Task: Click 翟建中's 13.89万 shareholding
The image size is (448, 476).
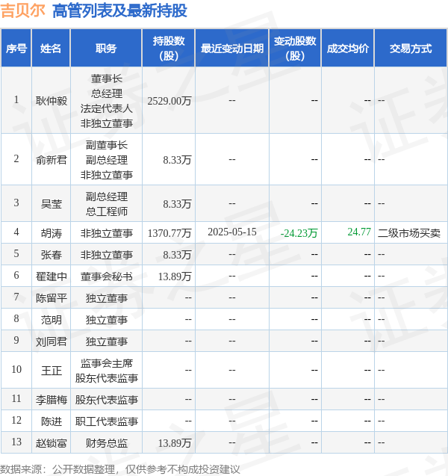Action: coord(175,276)
